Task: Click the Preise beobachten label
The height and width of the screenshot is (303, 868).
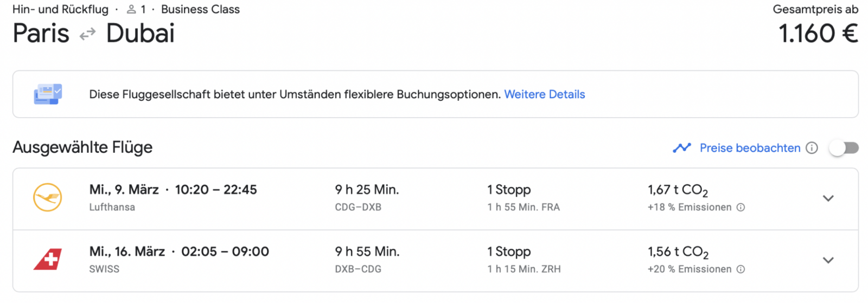Action: click(750, 148)
